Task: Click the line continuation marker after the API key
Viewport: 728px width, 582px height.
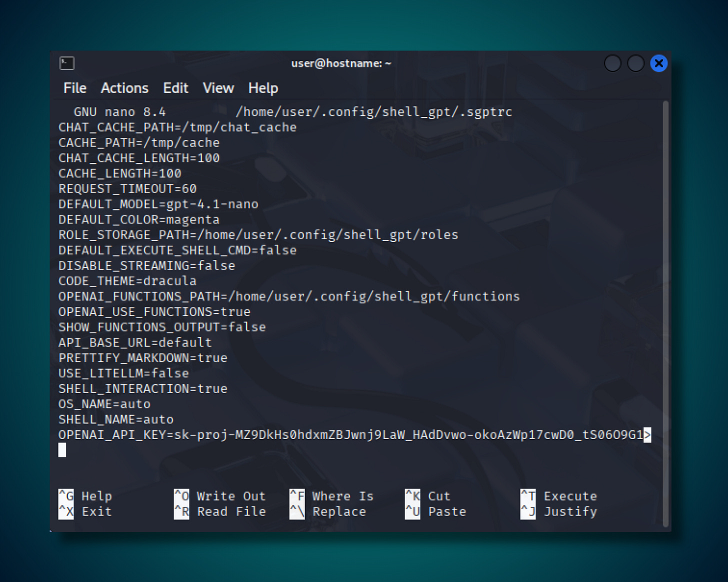Action: 648,435
